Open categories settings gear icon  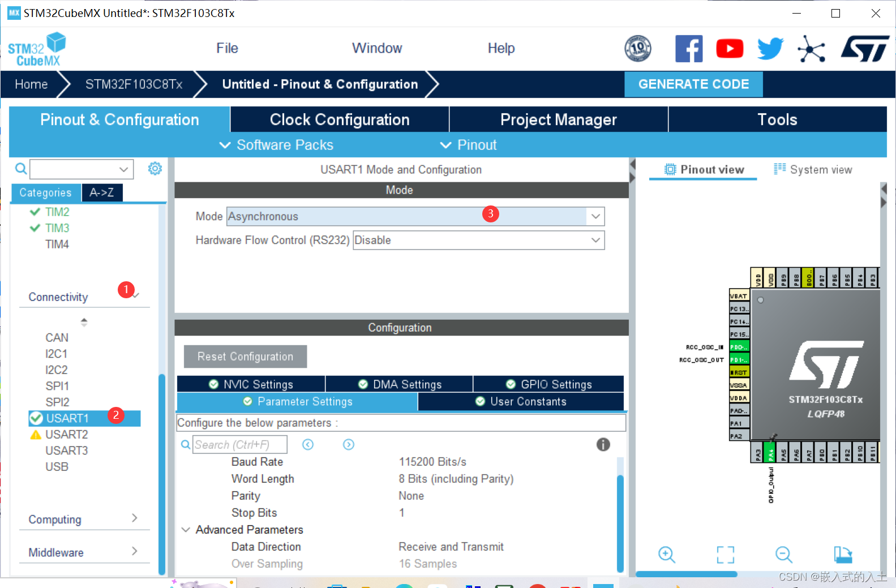tap(155, 168)
